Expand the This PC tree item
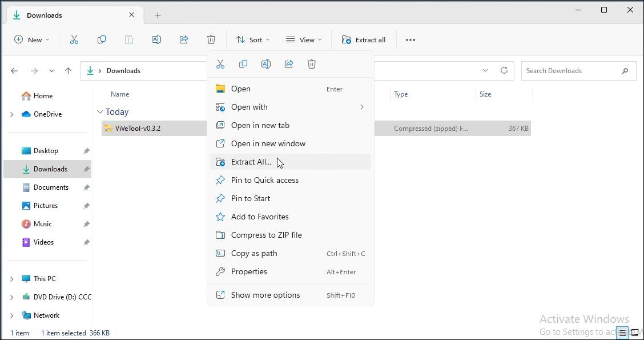Image resolution: width=644 pixels, height=340 pixels. pos(13,278)
